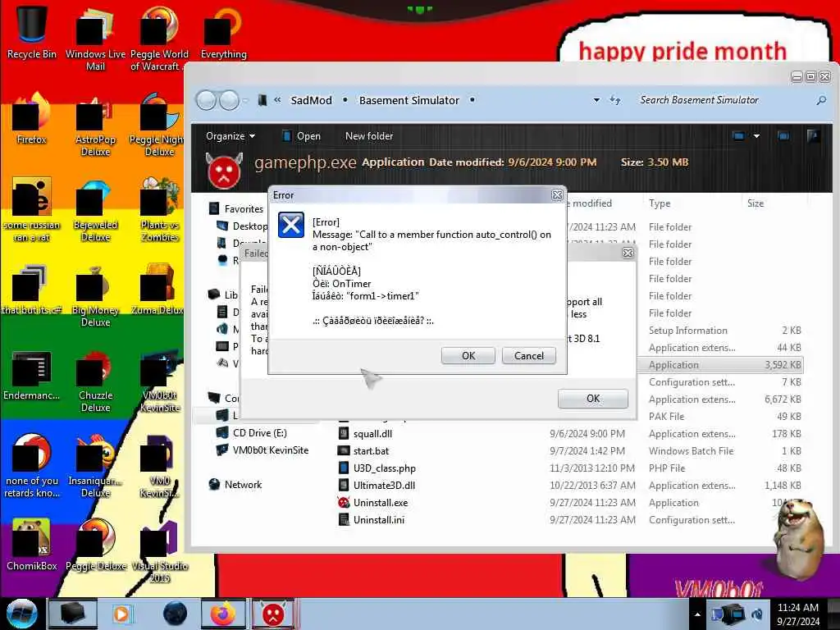The image size is (840, 630).
Task: Click the search magnifier icon
Action: pos(821,100)
